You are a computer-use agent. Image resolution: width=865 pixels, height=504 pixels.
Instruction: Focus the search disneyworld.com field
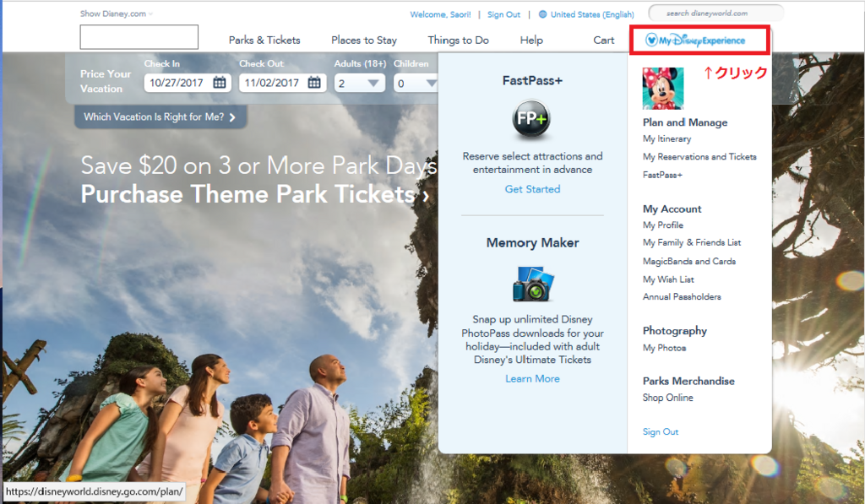click(716, 14)
